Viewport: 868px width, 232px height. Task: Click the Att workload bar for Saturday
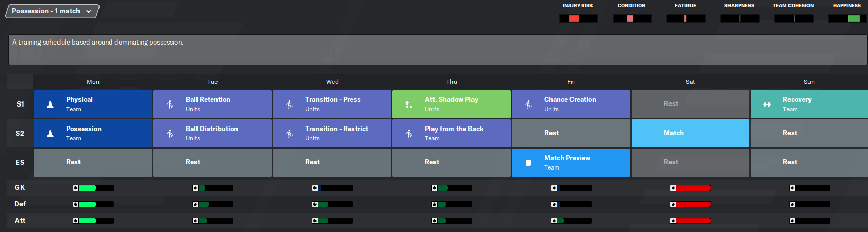(x=691, y=221)
